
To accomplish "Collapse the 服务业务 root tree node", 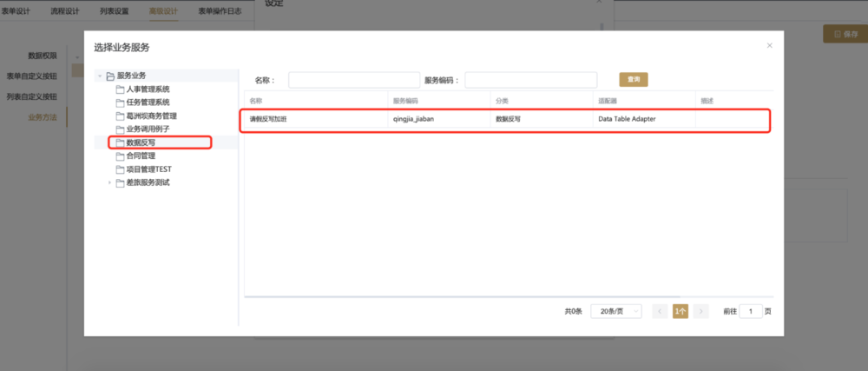I will click(x=100, y=76).
